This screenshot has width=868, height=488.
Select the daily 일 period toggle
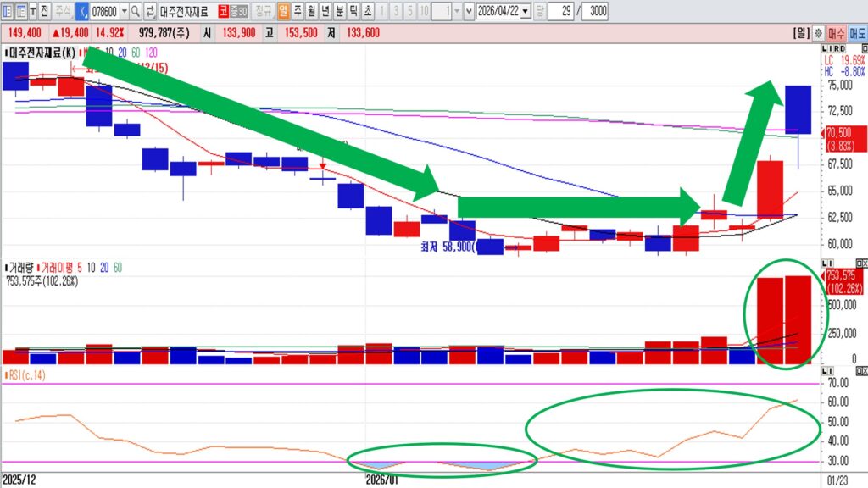click(283, 12)
